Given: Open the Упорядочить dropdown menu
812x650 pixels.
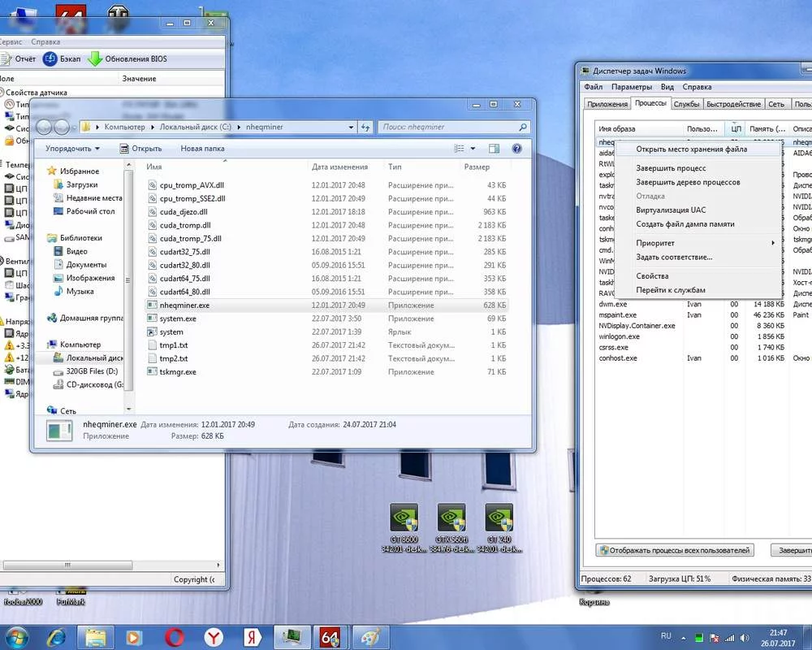Looking at the screenshot, I should (x=72, y=149).
